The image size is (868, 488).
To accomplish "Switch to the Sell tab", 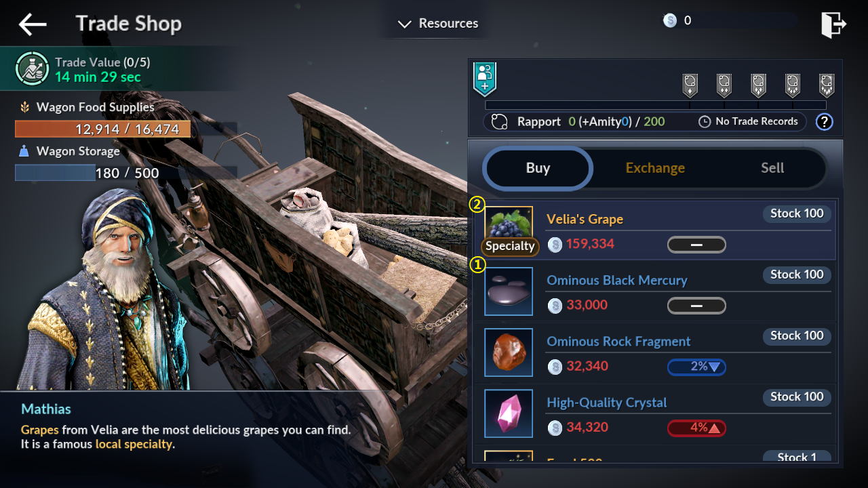I will 772,168.
